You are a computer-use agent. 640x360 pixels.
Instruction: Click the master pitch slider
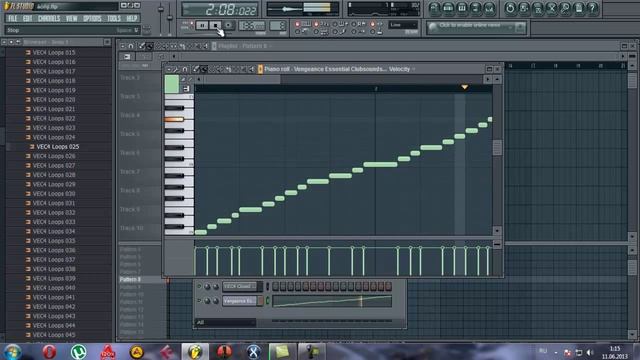(x=169, y=18)
